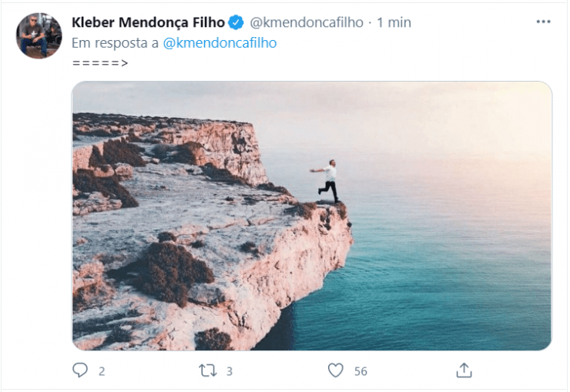Click the retweet arrows icon
The width and height of the screenshot is (570, 392).
pyautogui.click(x=207, y=370)
